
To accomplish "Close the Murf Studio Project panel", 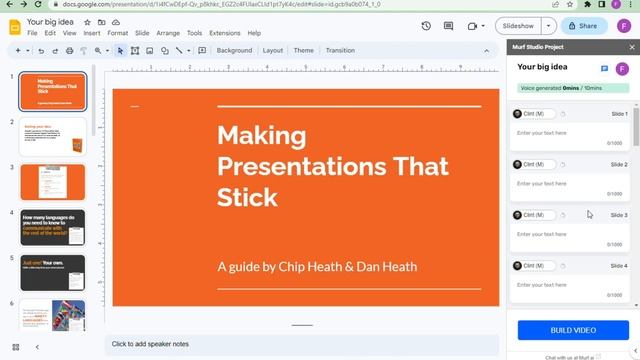I will (632, 47).
